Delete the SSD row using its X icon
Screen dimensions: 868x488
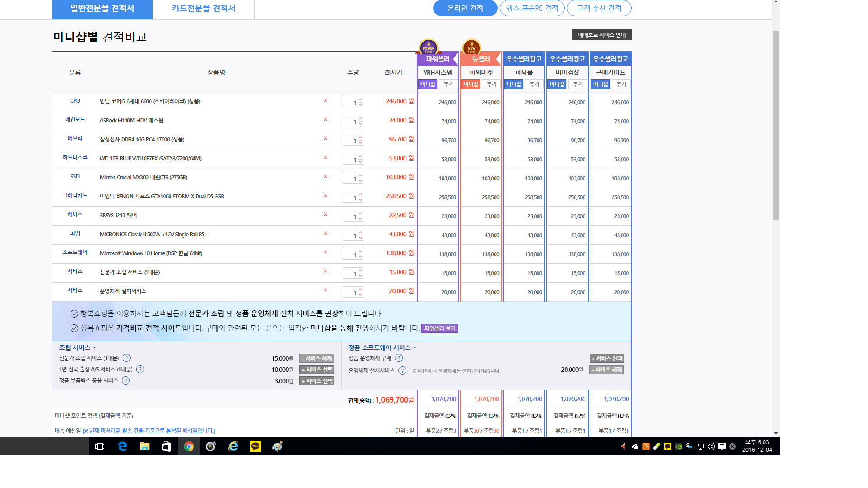pyautogui.click(x=325, y=177)
